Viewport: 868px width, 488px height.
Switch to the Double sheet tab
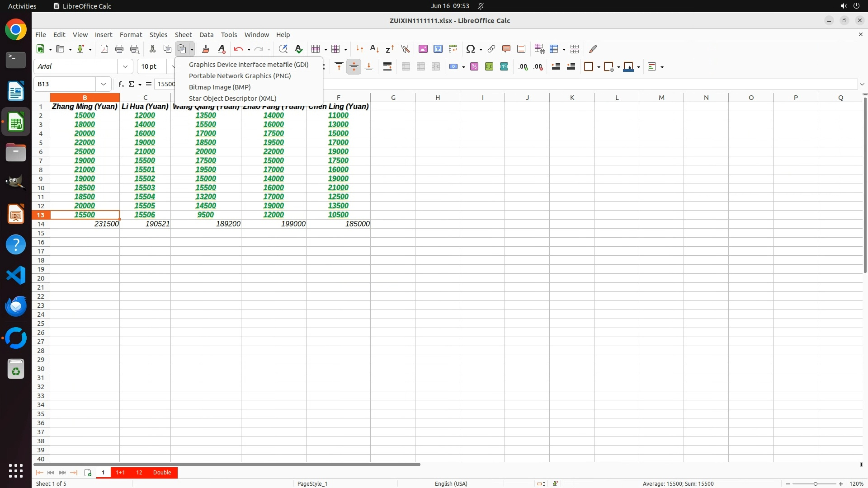(162, 472)
